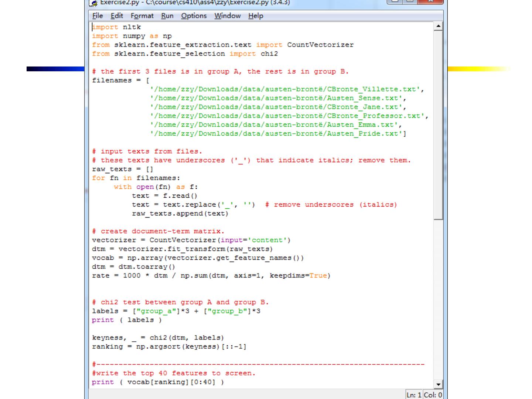The image size is (532, 399).
Task: Open the Options menu
Action: (x=194, y=16)
